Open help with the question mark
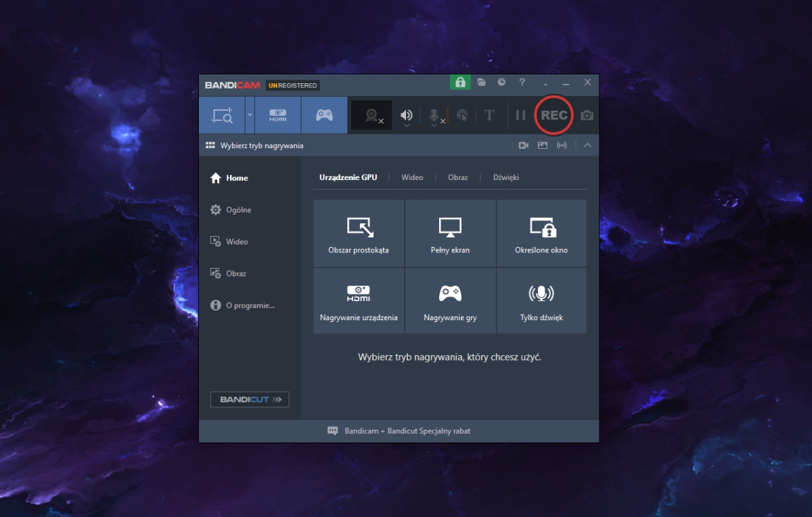812x517 pixels. 522,82
